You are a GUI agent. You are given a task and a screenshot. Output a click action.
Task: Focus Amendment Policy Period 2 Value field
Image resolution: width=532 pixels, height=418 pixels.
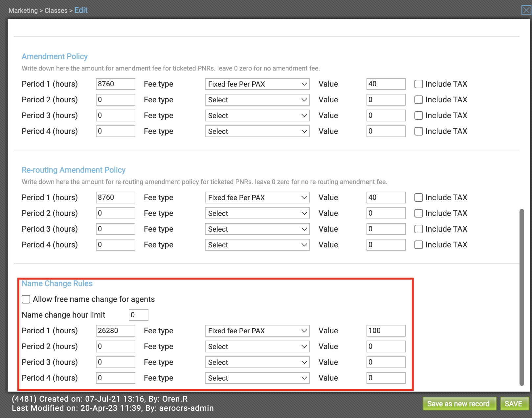(x=386, y=100)
